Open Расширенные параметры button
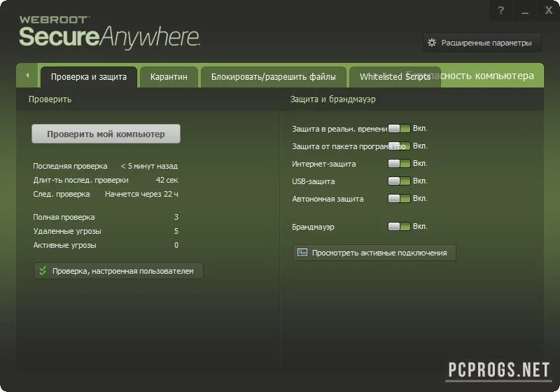This screenshot has width=560, height=392. coord(482,43)
